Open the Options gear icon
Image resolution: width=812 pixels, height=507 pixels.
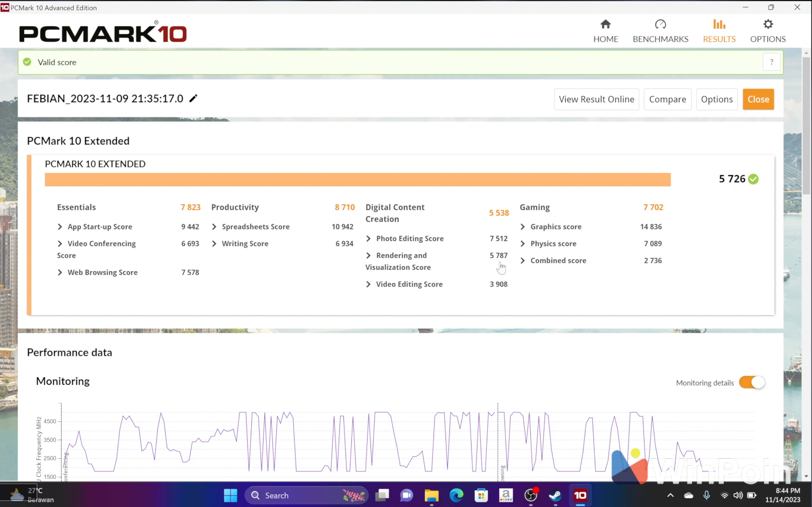[x=768, y=24]
